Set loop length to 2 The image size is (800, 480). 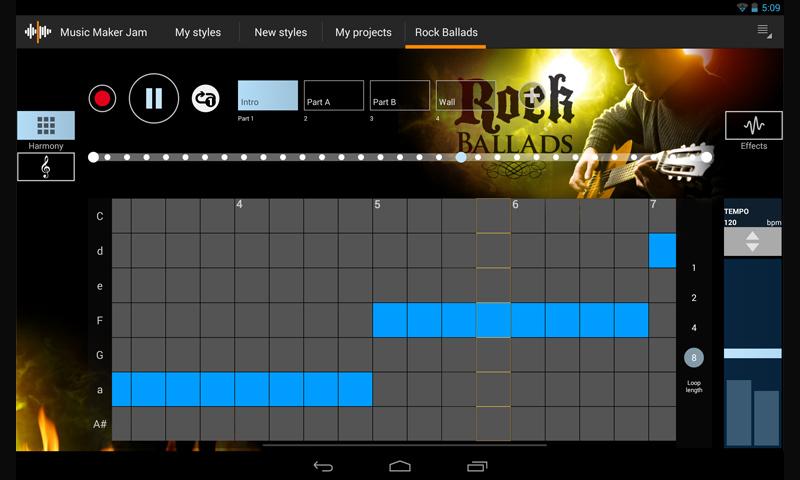click(x=693, y=298)
